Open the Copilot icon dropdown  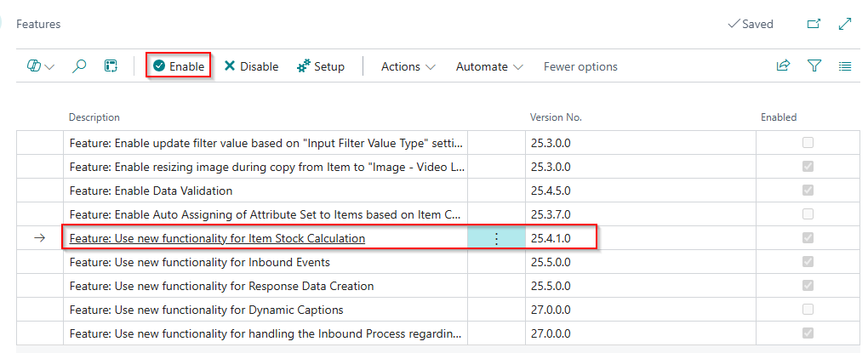pyautogui.click(x=40, y=66)
